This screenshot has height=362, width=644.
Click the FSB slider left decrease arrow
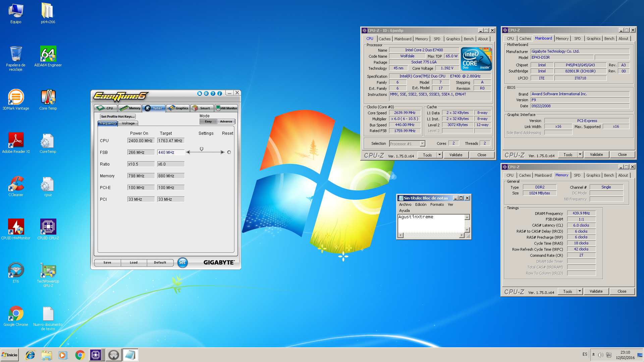click(188, 152)
